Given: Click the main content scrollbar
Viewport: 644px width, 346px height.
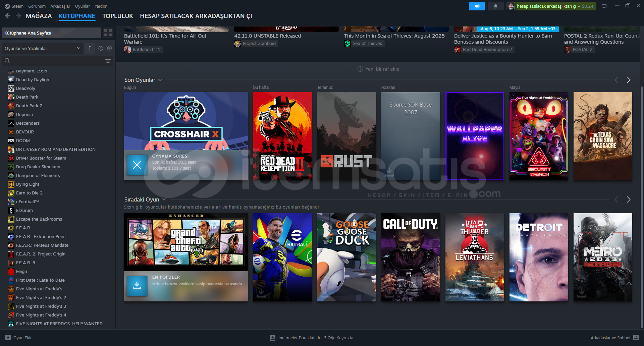Looking at the screenshot, I should [x=642, y=208].
